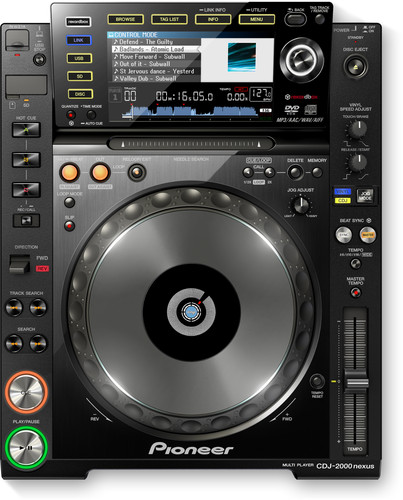
Task: Select track 'Valley Dub - Subwall'
Action: (x=156, y=79)
